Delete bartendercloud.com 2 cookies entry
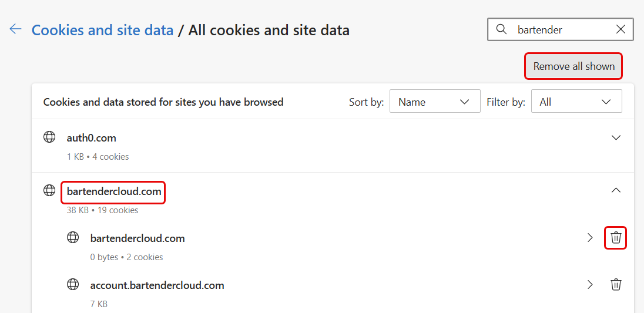This screenshot has width=644, height=313. (616, 237)
